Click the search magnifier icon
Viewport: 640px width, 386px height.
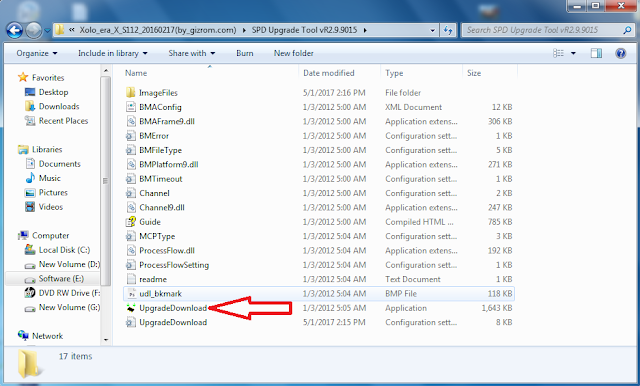coord(627,30)
